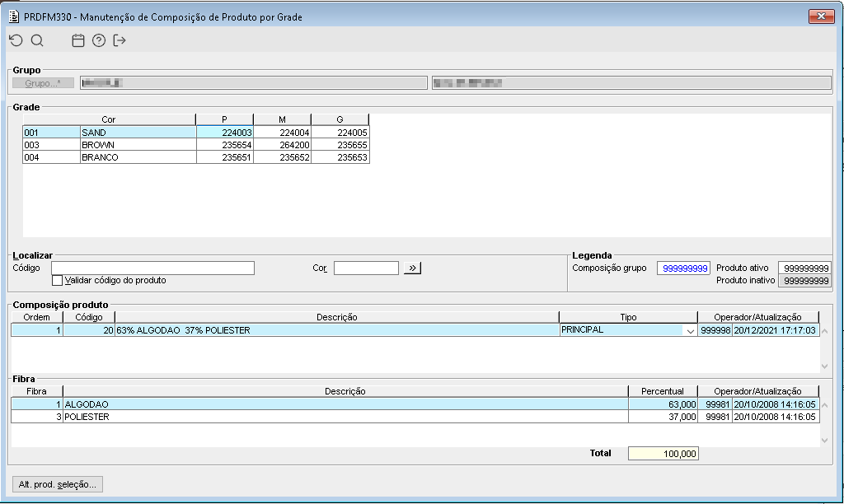Click Código column header in Composição produto
844x504 pixels.
[89, 317]
